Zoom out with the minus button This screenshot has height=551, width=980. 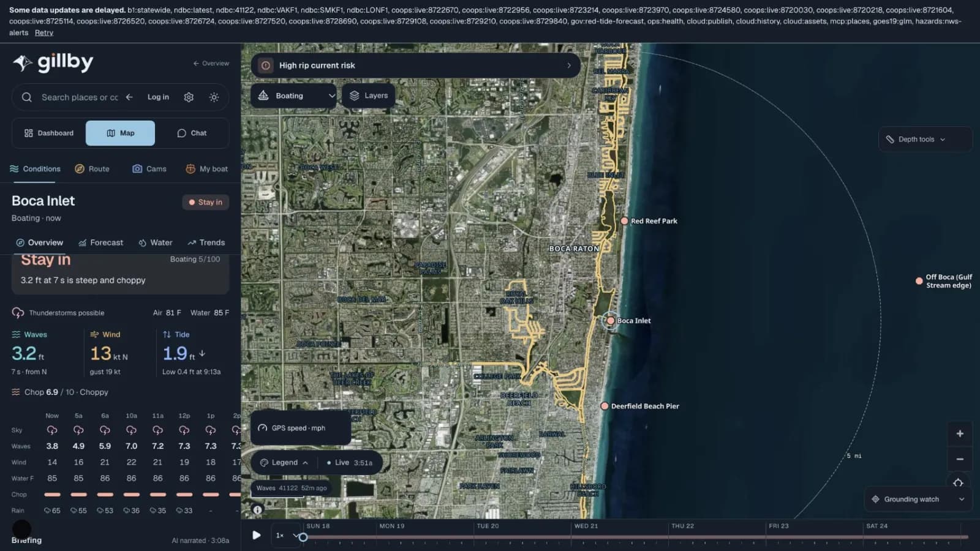pos(960,459)
